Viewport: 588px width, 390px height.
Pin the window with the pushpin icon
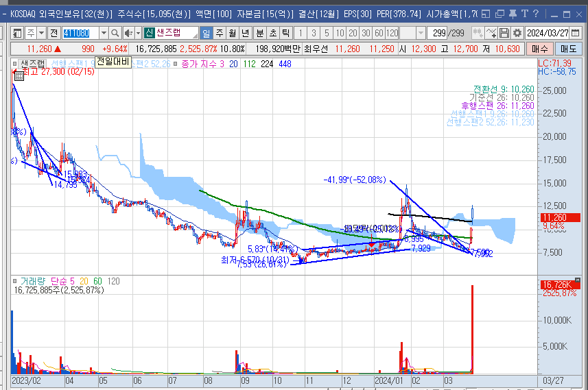513,14
